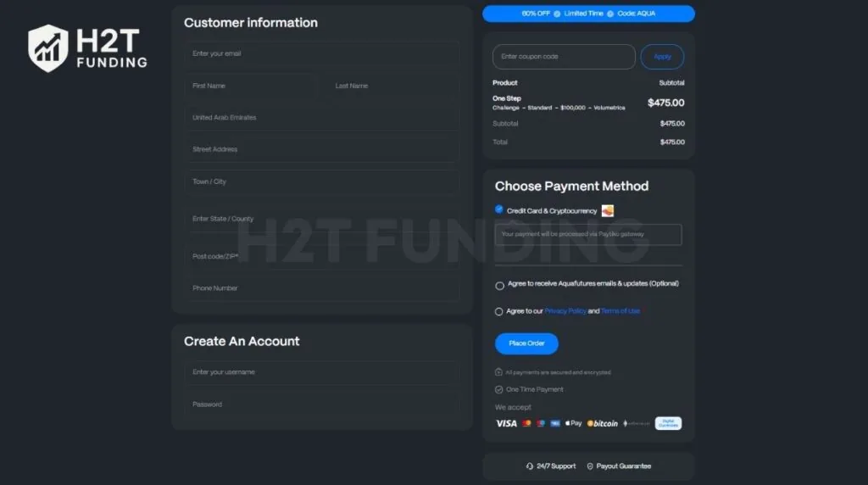Focus the Password field
This screenshot has width=868, height=485.
coord(321,404)
